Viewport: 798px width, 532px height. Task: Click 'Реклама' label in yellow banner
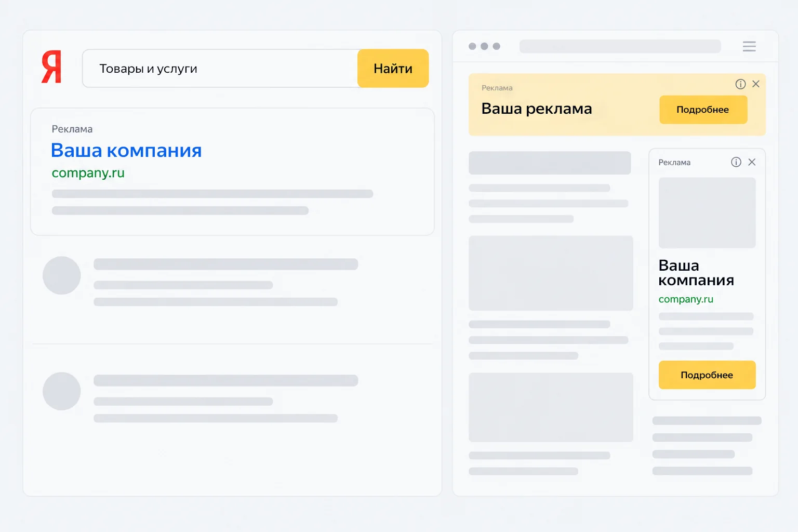pyautogui.click(x=497, y=88)
